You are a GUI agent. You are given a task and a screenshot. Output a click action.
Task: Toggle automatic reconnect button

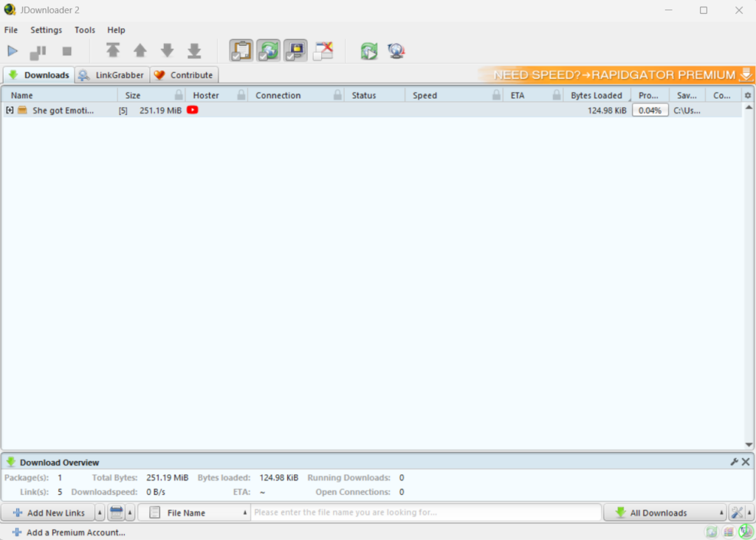(x=269, y=51)
